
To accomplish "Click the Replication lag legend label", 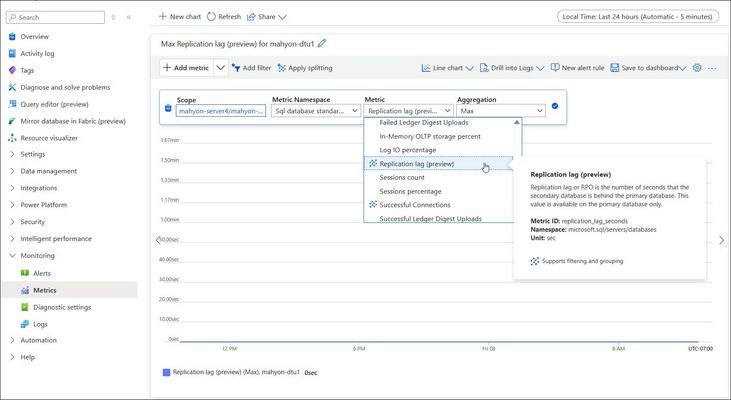I will (x=236, y=372).
